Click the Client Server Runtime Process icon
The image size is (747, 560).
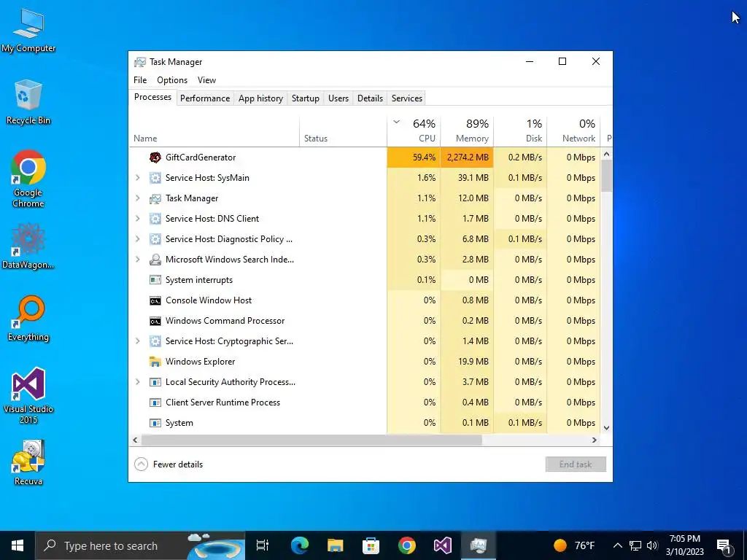point(155,402)
